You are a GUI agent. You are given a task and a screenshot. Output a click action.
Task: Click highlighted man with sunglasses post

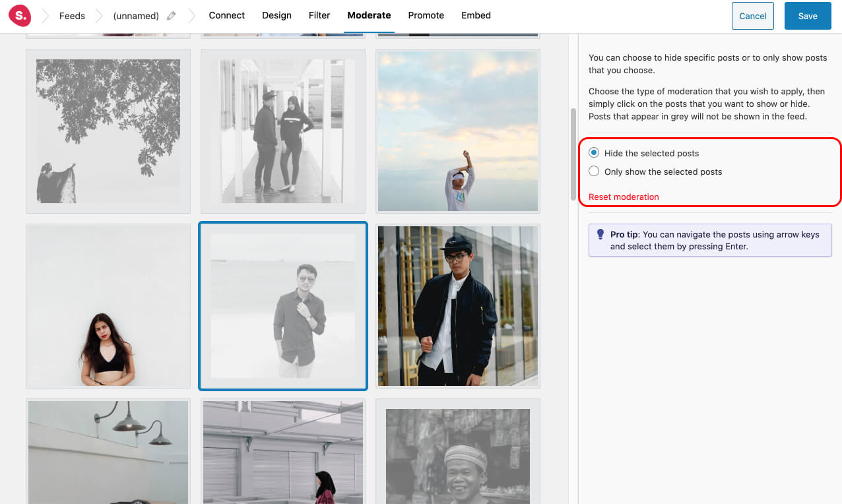click(283, 306)
